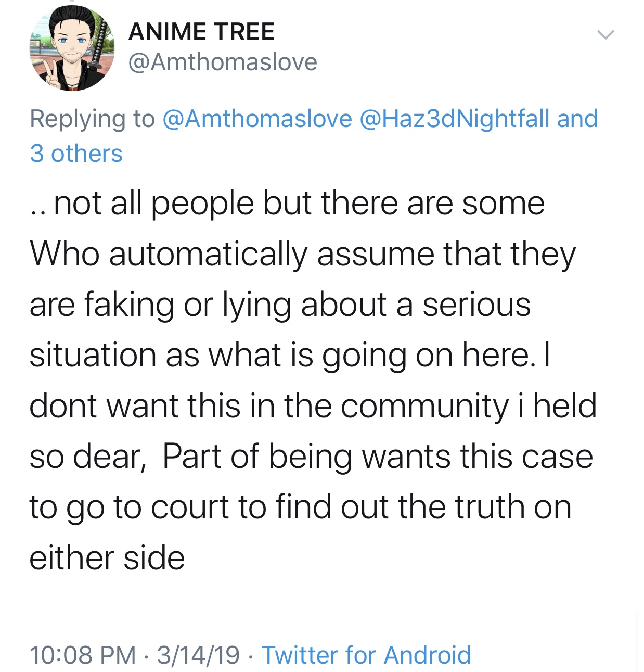Tap the phrase 'not all people'
Image resolution: width=644 pixels, height=672 pixels.
[153, 204]
